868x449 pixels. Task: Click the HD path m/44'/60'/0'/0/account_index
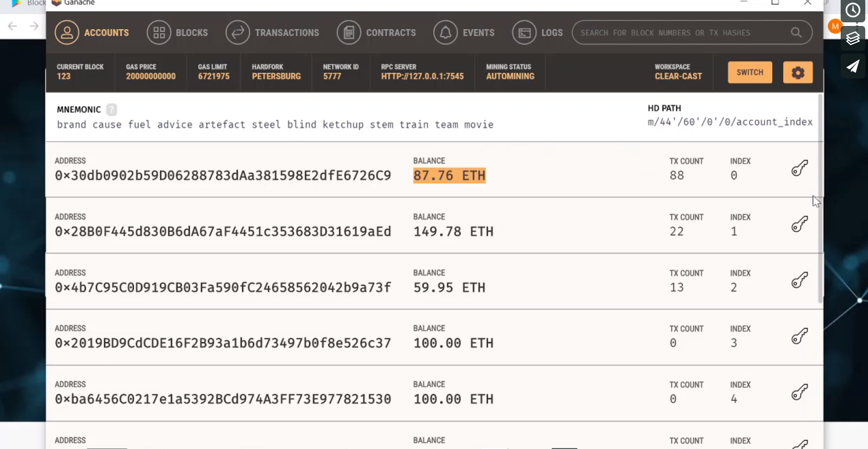(x=730, y=122)
